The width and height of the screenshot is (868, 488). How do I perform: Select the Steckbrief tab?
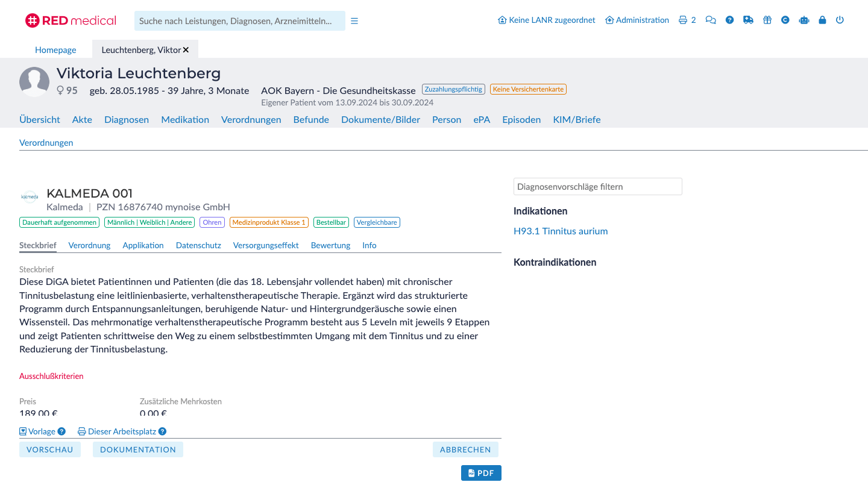click(x=38, y=245)
